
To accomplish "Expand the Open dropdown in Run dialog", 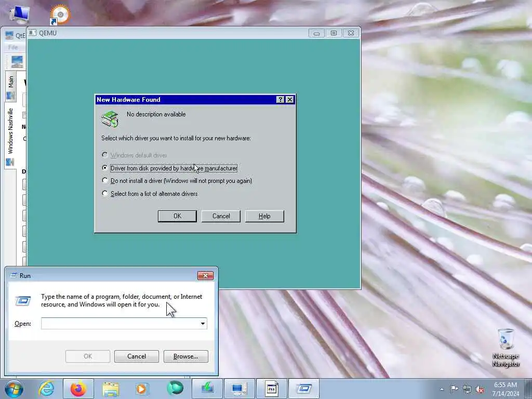I will [x=203, y=323].
